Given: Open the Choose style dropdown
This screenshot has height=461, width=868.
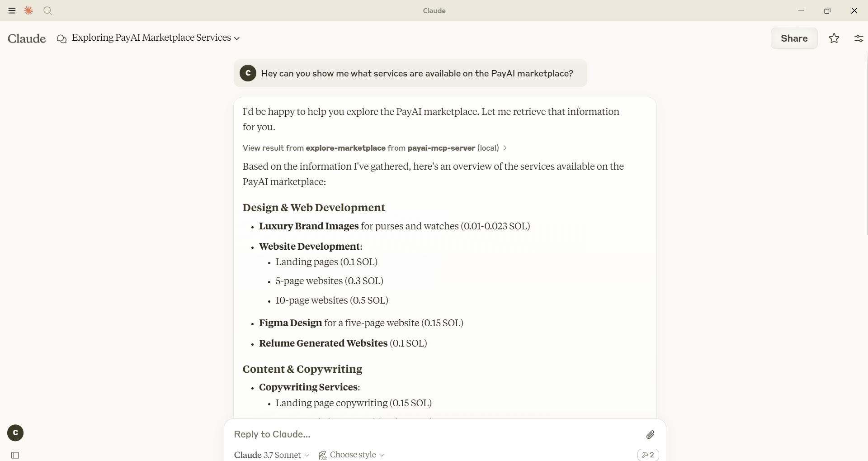Looking at the screenshot, I should tap(351, 455).
